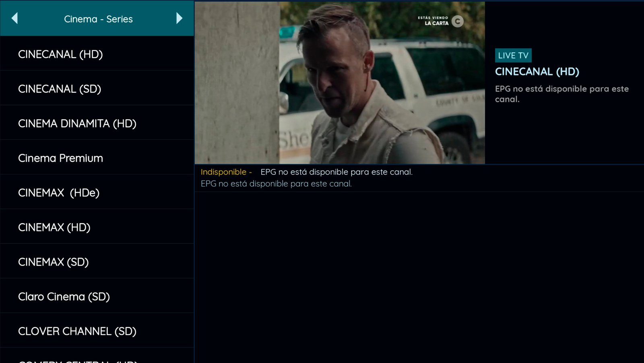The width and height of the screenshot is (644, 363).
Task: Click the 'EPG no está disponible' message text
Action: pyautogui.click(x=276, y=183)
